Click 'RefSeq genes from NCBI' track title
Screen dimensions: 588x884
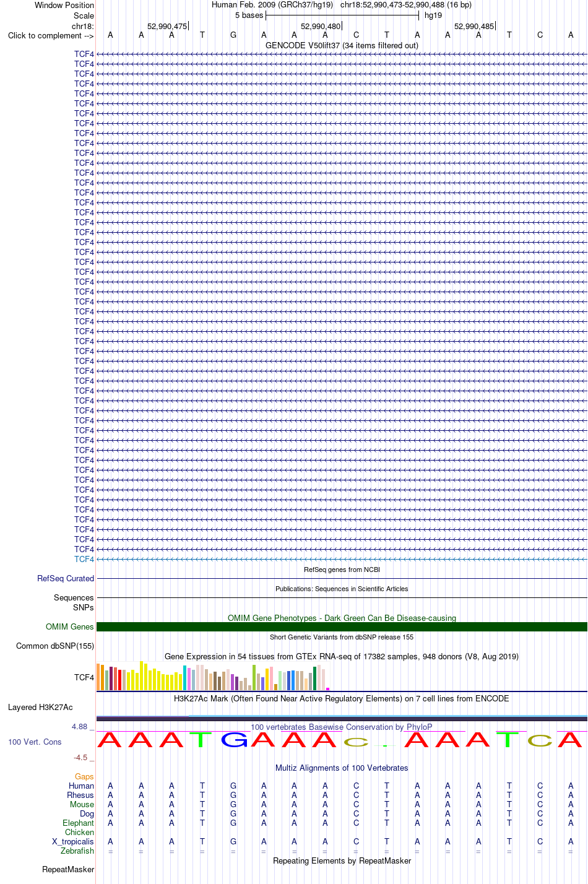[x=342, y=570]
